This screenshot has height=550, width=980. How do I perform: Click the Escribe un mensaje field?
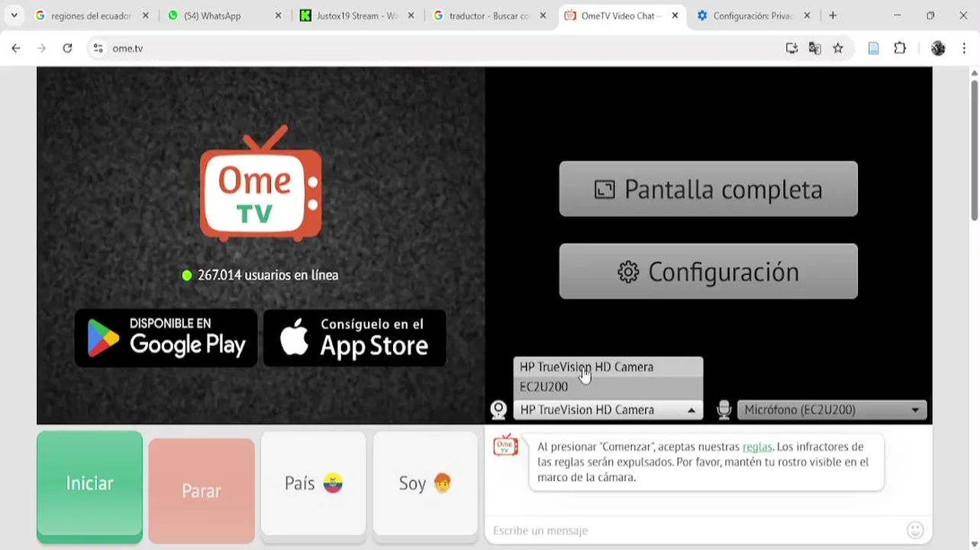[695, 530]
